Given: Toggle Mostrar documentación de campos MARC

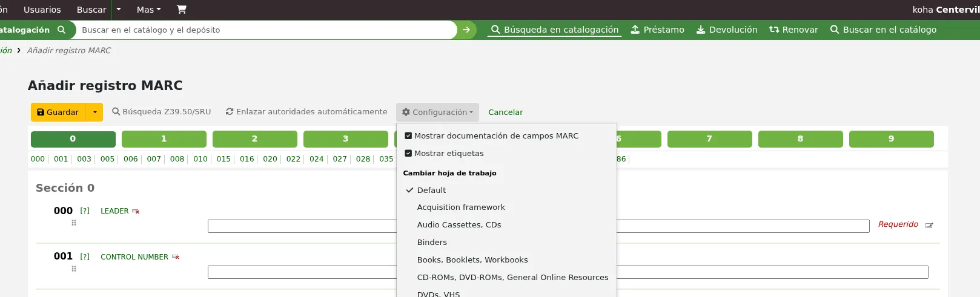Looking at the screenshot, I should click(408, 135).
